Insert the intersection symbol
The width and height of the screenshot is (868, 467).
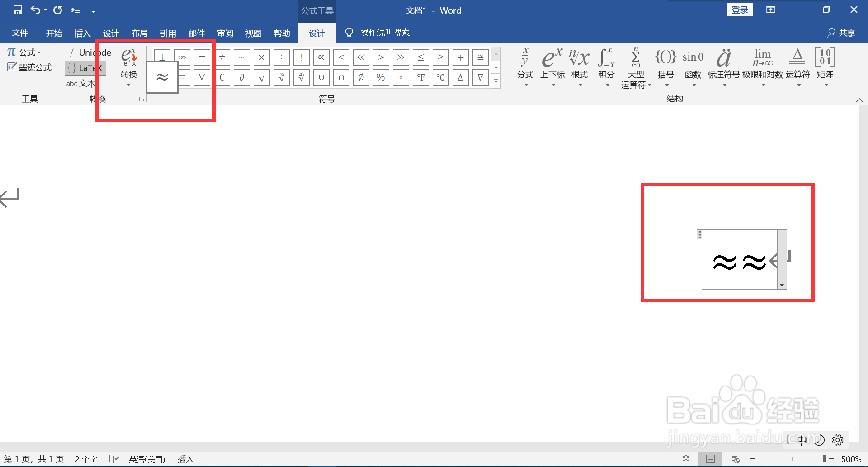tap(341, 77)
